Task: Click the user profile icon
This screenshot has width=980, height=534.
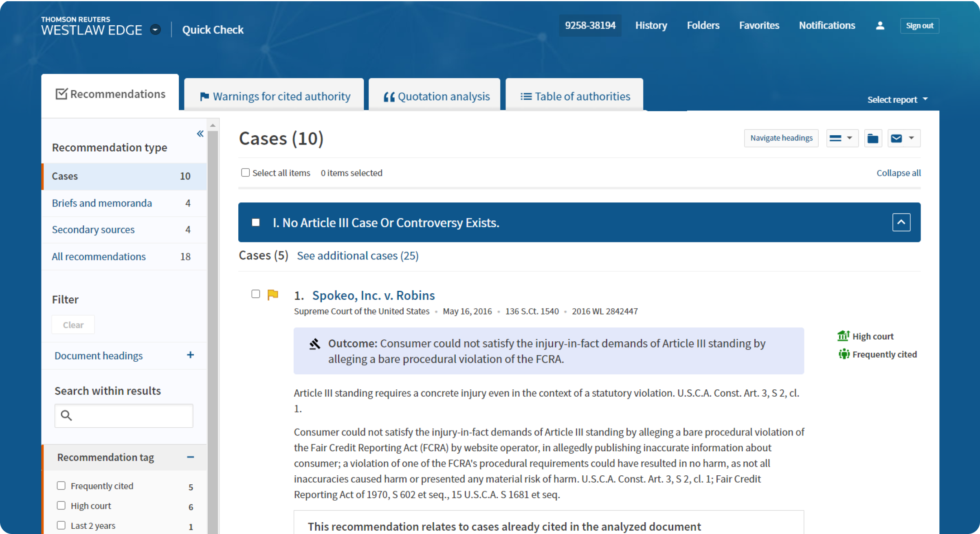Action: [x=880, y=26]
